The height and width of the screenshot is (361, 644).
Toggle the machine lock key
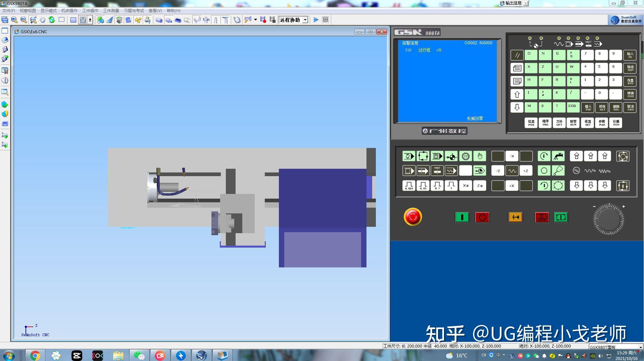pyautogui.click(x=423, y=171)
